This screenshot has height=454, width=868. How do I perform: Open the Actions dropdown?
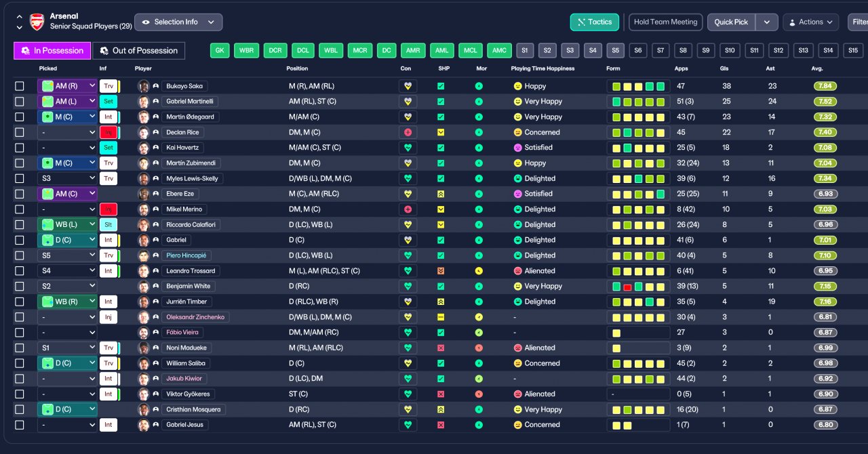click(810, 22)
